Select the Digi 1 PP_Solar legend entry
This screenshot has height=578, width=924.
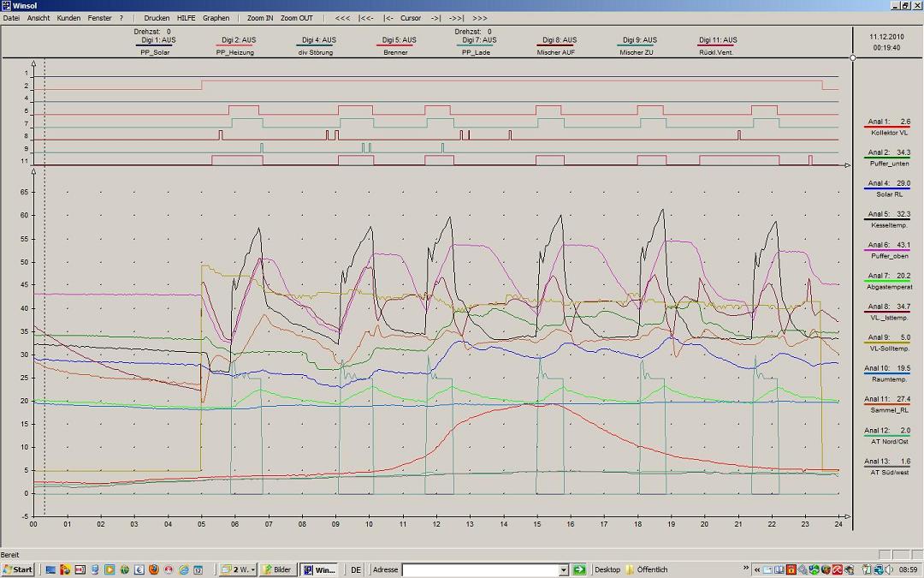[x=156, y=46]
